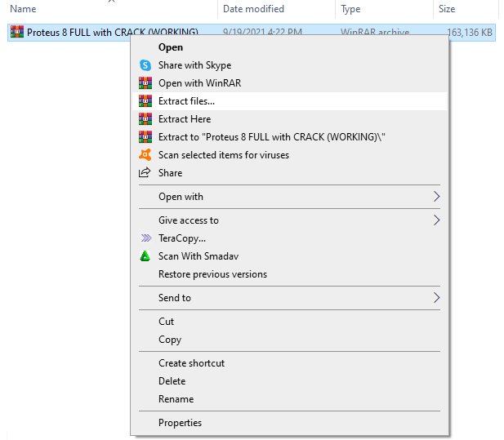Click the WinRAR icon beside Extract files
504x440 pixels.
click(145, 101)
